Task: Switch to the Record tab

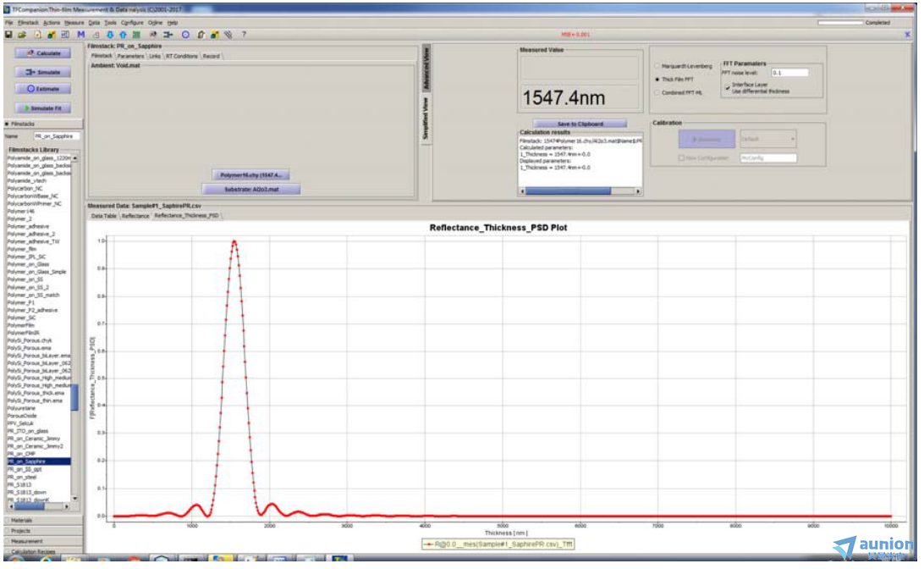Action: tap(211, 56)
